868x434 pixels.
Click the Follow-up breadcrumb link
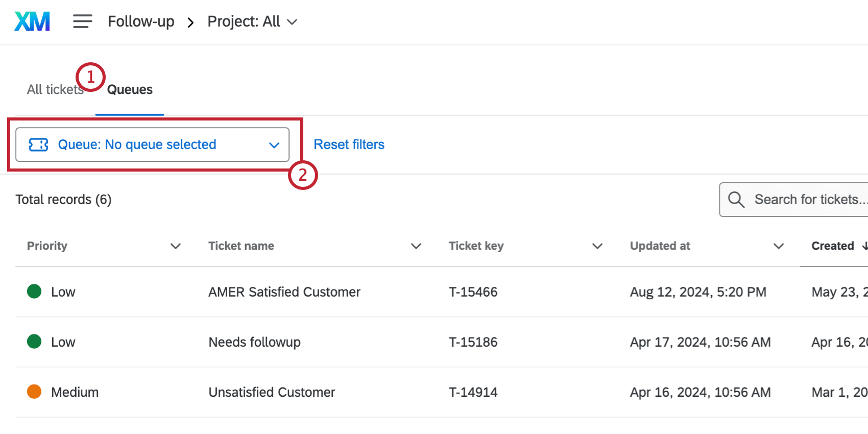[141, 21]
